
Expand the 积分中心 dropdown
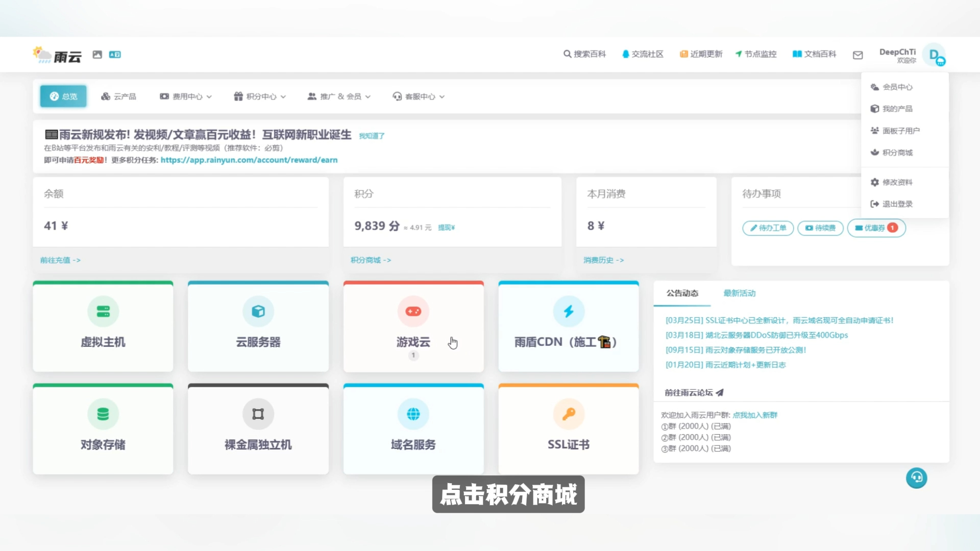click(x=260, y=96)
